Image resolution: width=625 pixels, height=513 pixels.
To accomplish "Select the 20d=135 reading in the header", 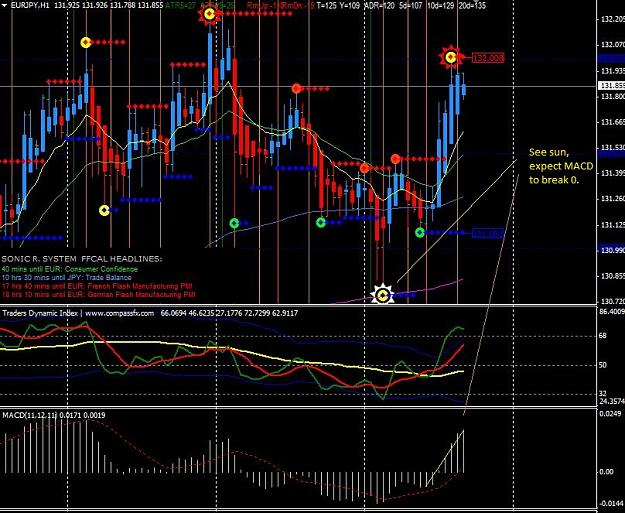I will coord(472,6).
